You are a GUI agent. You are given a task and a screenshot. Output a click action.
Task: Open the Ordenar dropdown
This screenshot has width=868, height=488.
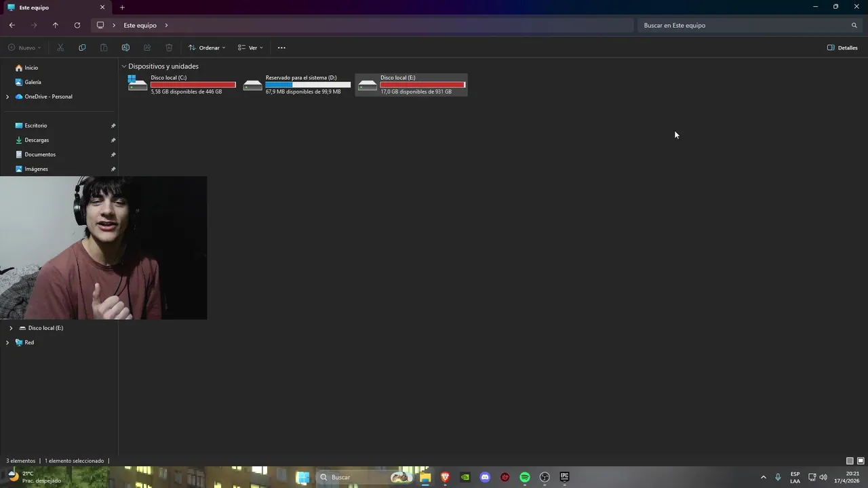pyautogui.click(x=207, y=47)
